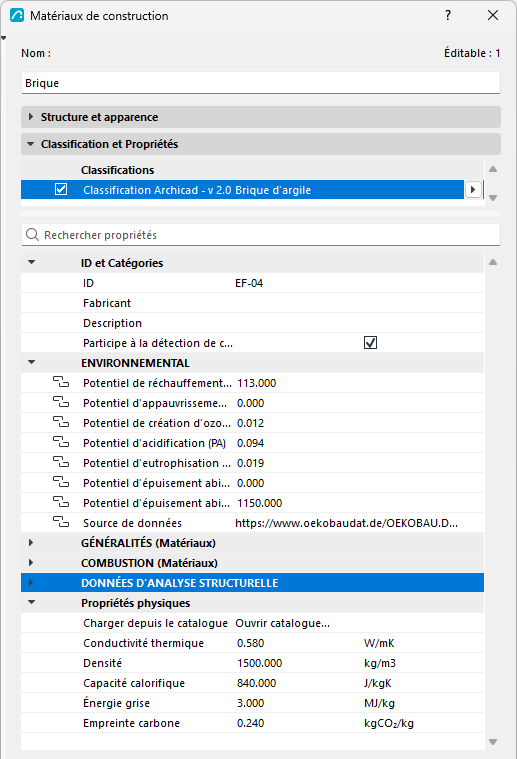Collapse ID et Catégories group
This screenshot has width=517, height=759.
(x=31, y=262)
